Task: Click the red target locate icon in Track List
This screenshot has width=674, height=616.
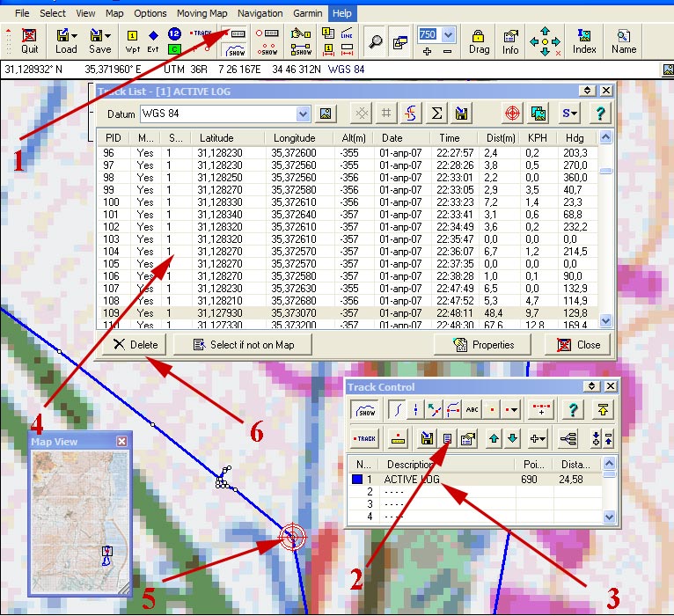Action: [512, 114]
